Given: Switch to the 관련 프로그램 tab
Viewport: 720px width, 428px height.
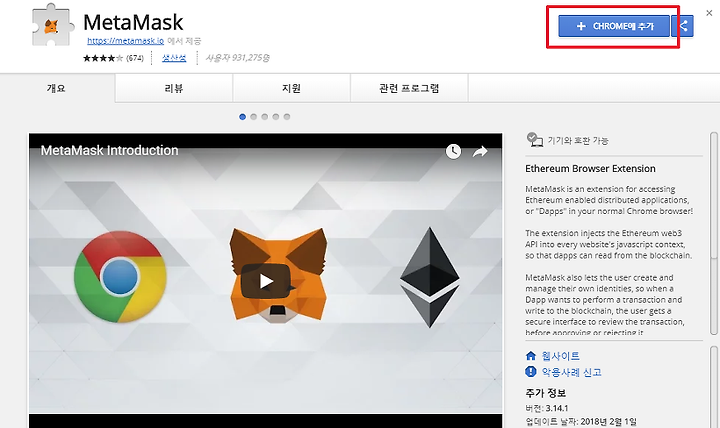Looking at the screenshot, I should (409, 88).
